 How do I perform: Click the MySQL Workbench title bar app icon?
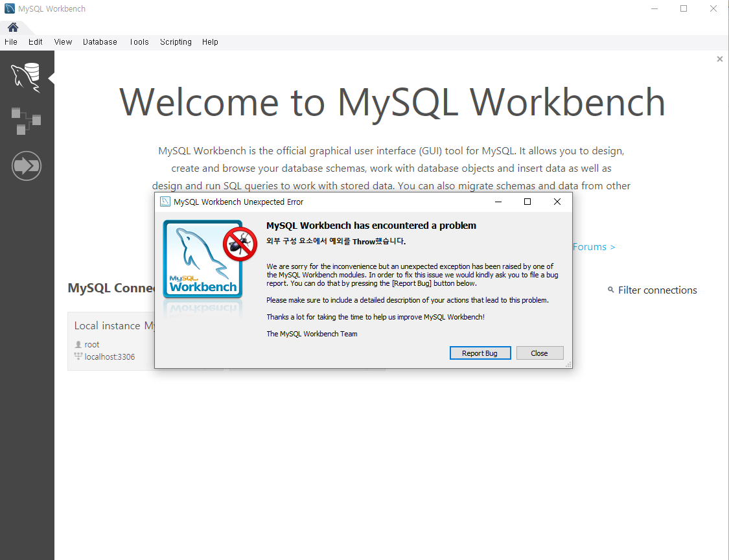coord(9,9)
